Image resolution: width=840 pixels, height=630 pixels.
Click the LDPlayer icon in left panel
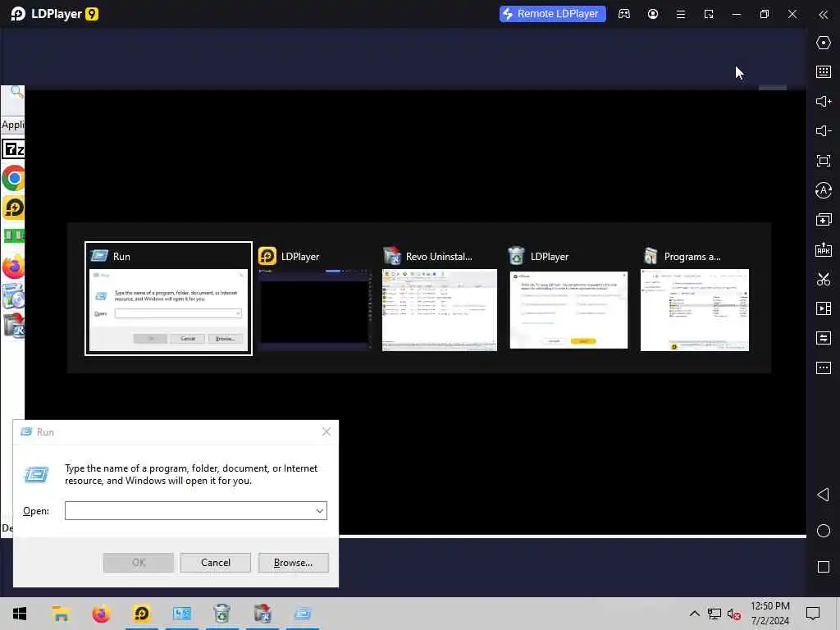(x=14, y=208)
